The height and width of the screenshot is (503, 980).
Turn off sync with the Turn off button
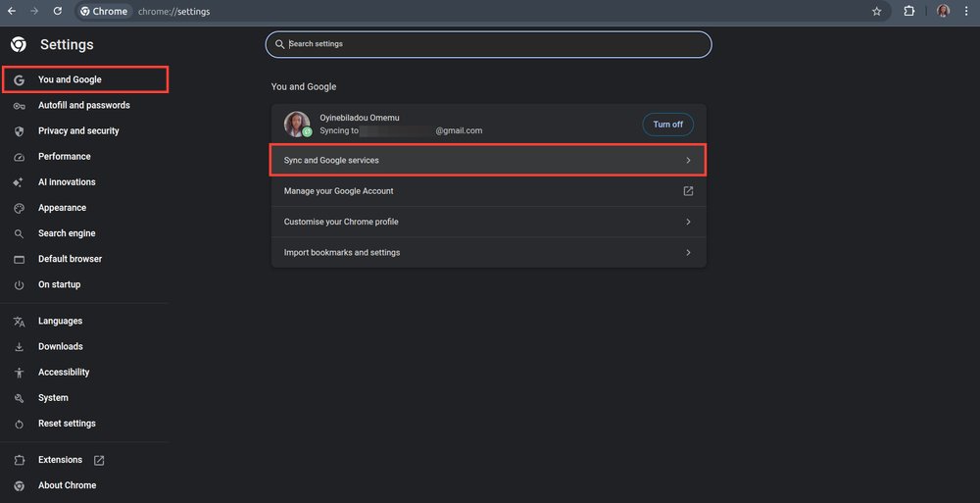pos(667,125)
